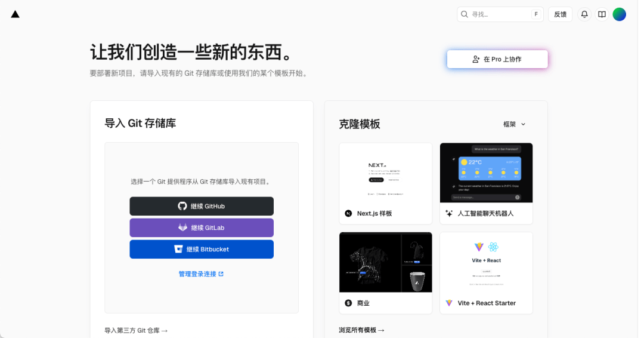Click the AI chatbot sparkle icon
Viewport: 644px width, 338px height.
coord(449,213)
